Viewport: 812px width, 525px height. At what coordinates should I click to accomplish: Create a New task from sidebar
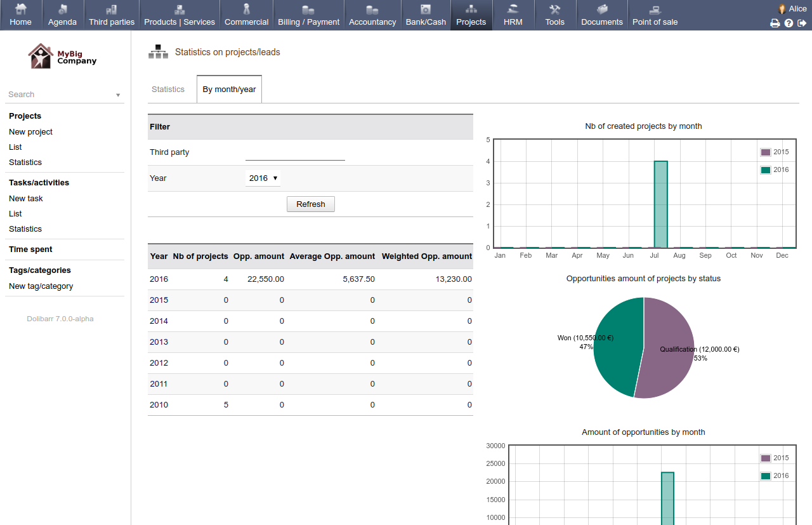coord(26,199)
